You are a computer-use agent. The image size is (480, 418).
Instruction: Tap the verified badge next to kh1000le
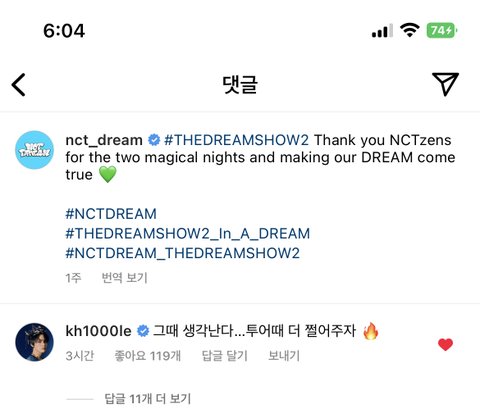click(x=143, y=331)
